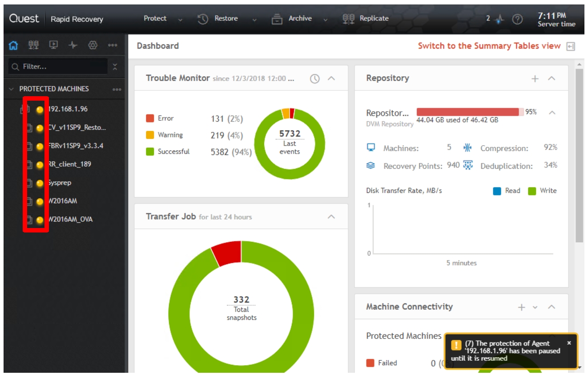
Task: Close the protection paused notification
Action: click(569, 343)
